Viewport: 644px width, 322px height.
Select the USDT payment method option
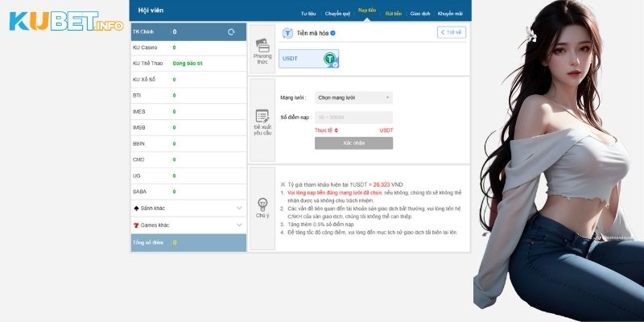[x=308, y=58]
